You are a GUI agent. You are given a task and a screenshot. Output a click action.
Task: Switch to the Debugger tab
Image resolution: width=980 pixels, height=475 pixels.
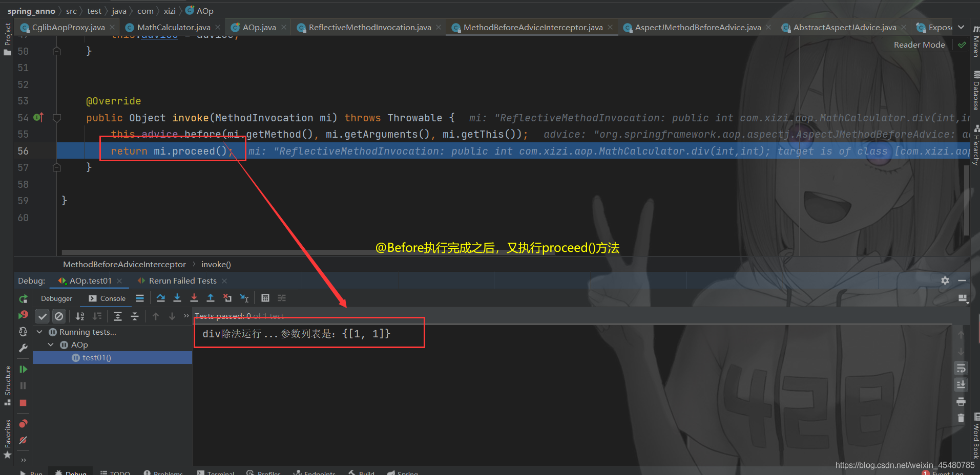pos(56,298)
